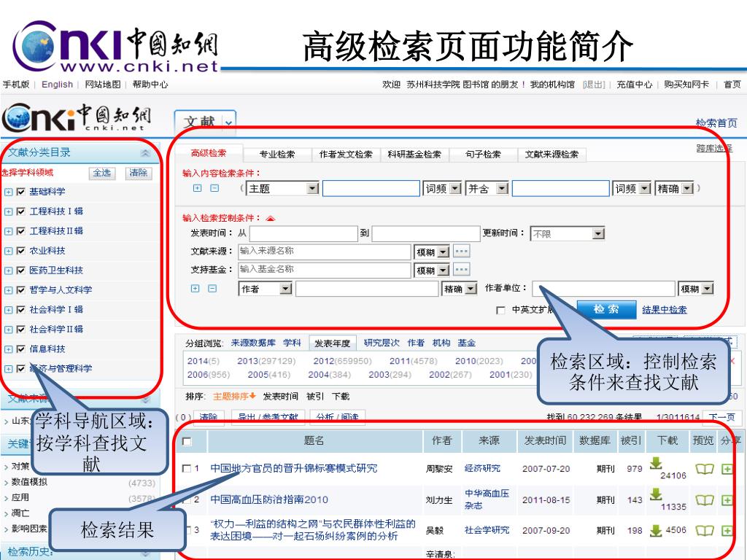Open article 中国高血压防治指南2010 title
The height and width of the screenshot is (560, 747).
click(269, 499)
